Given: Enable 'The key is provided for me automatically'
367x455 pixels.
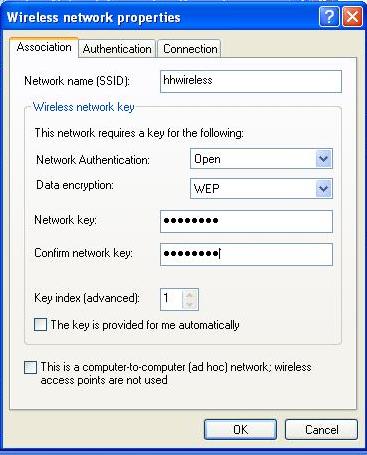Looking at the screenshot, I should pyautogui.click(x=40, y=324).
